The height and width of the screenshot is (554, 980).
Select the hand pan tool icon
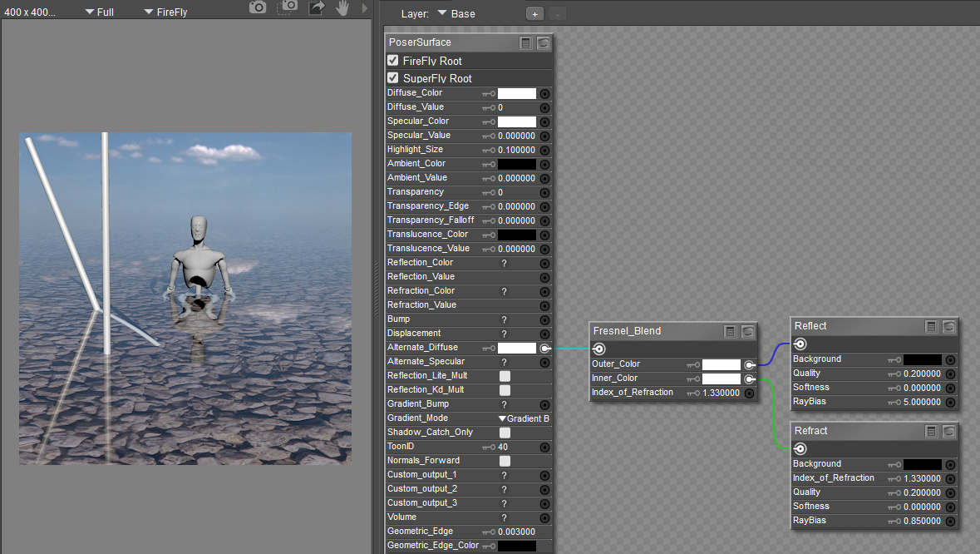point(342,7)
